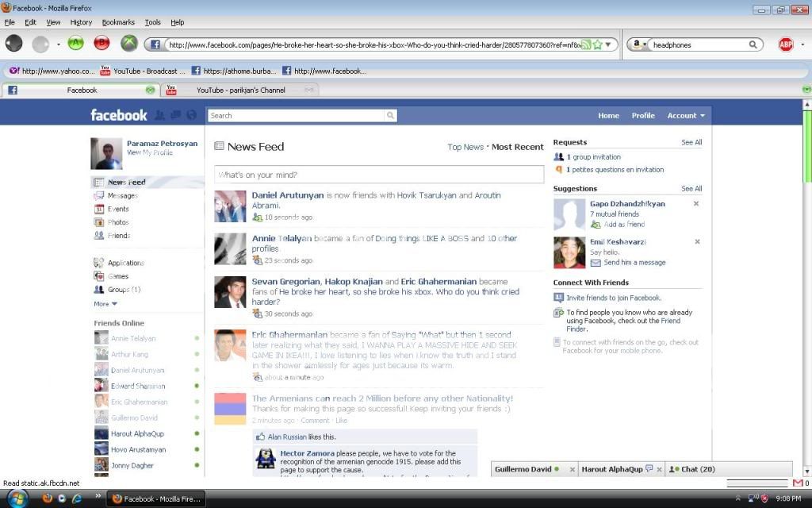The width and height of the screenshot is (812, 508).
Task: Open the Adblock Plus toolbar icon
Action: [x=786, y=44]
